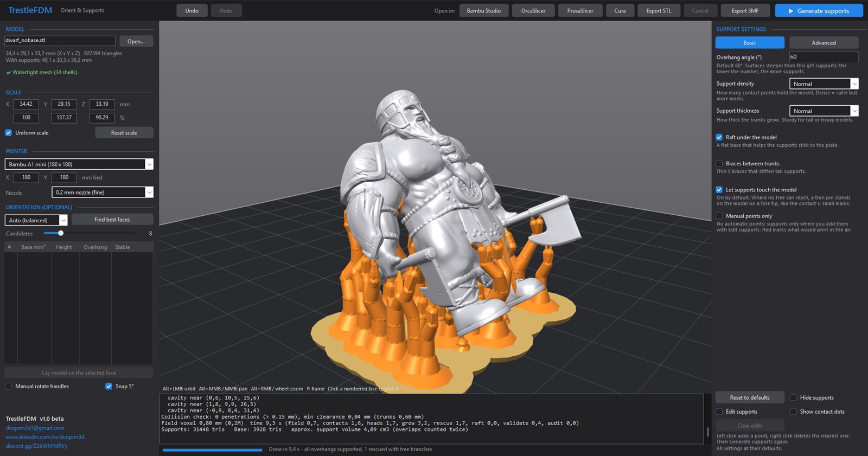The width and height of the screenshot is (868, 456).
Task: Open model in PrusaSlicer
Action: (580, 11)
